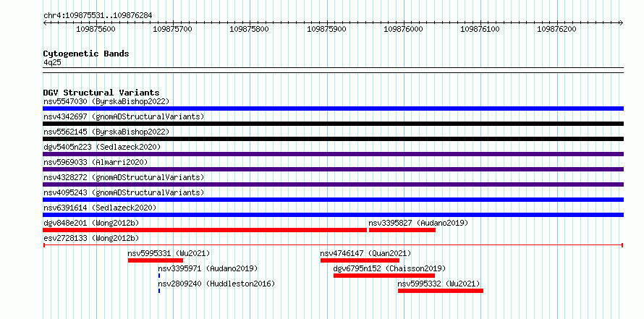Viewport: 644px width, 319px height.
Task: Click ruler position 109875700
Action: pos(173,29)
